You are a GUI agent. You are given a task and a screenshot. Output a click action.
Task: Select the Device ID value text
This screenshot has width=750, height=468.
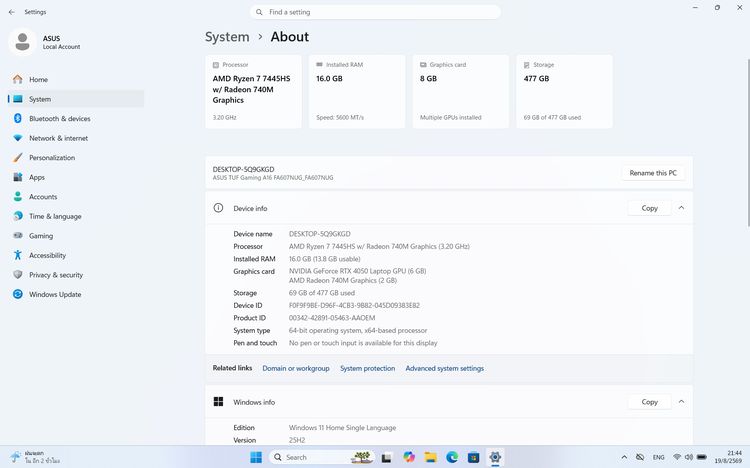[x=354, y=305]
